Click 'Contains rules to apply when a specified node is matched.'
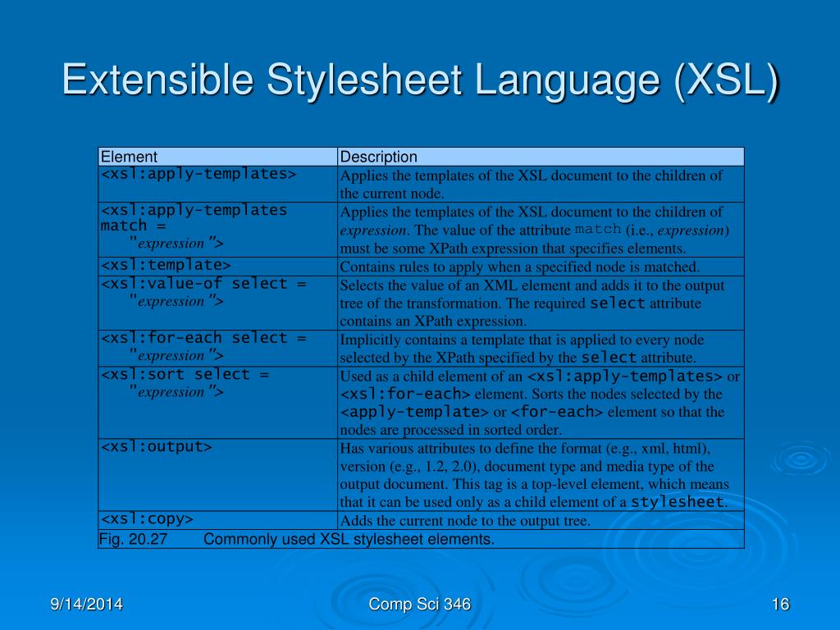Screen dimensions: 840x630 (541, 267)
